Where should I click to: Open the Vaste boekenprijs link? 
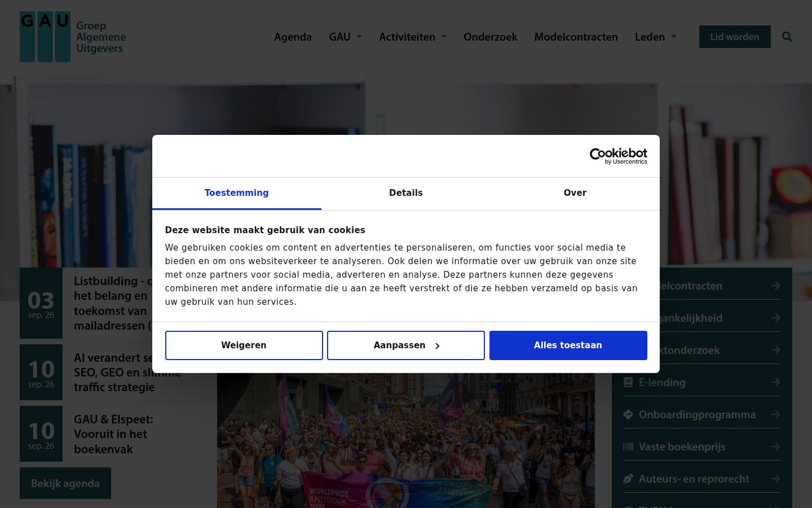click(682, 446)
